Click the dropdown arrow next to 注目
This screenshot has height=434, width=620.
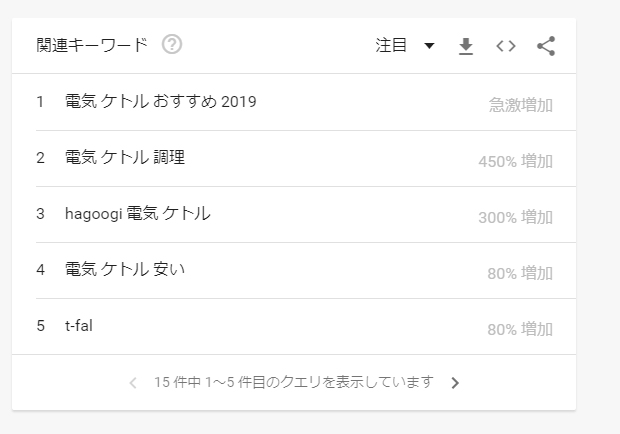[429, 46]
